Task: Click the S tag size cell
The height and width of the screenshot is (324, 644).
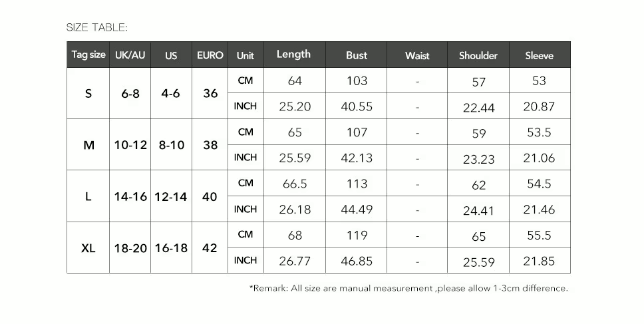Action: click(88, 94)
